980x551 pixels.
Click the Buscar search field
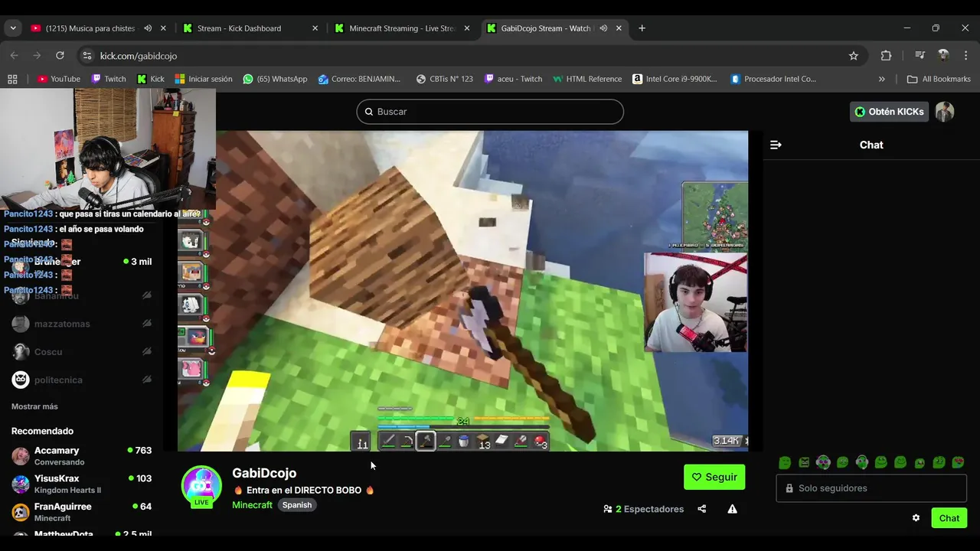pyautogui.click(x=490, y=112)
